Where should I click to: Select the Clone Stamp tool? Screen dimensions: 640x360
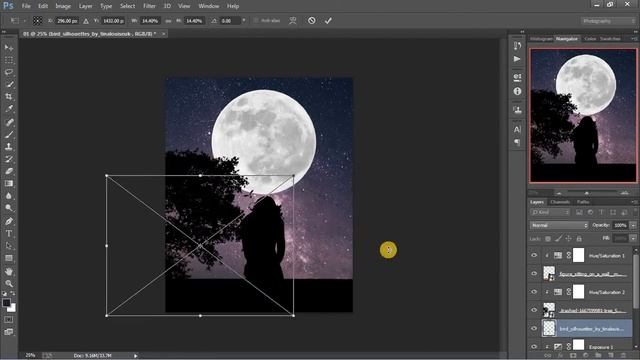[9, 147]
